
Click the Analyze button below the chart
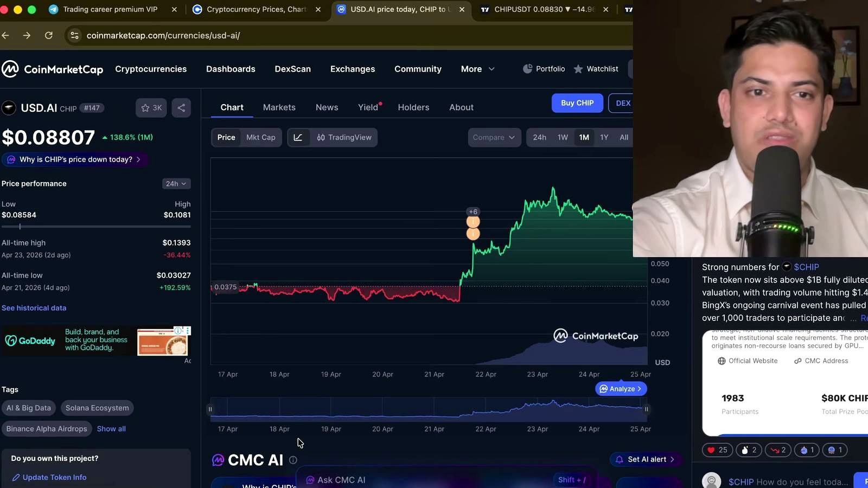click(621, 389)
